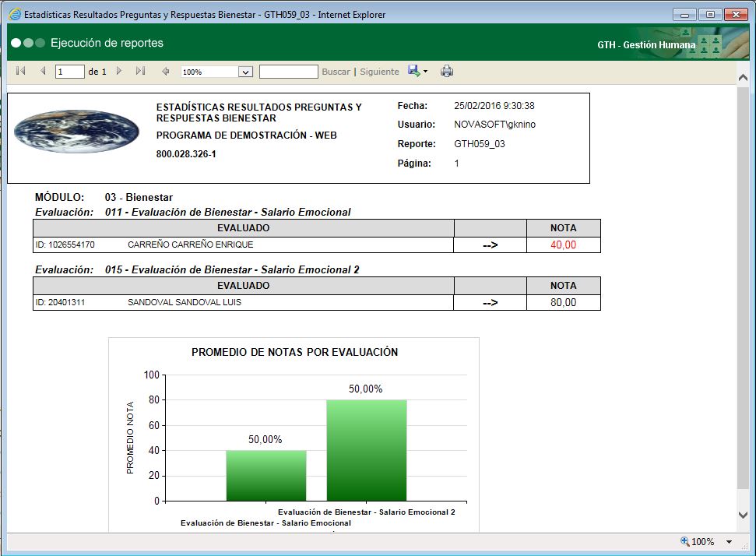Click the search text box in the toolbar
Viewport: 756px width, 556px height.
tap(289, 71)
